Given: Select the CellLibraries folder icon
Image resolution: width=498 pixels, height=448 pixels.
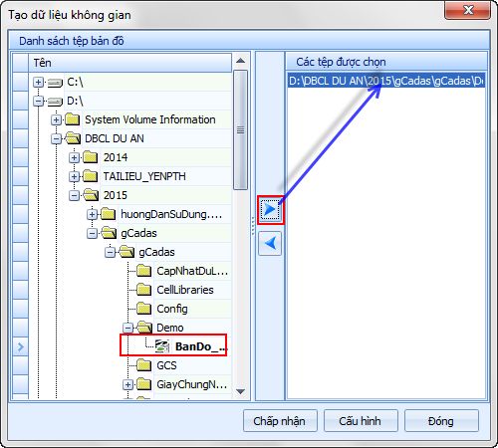Looking at the screenshot, I should pos(144,290).
